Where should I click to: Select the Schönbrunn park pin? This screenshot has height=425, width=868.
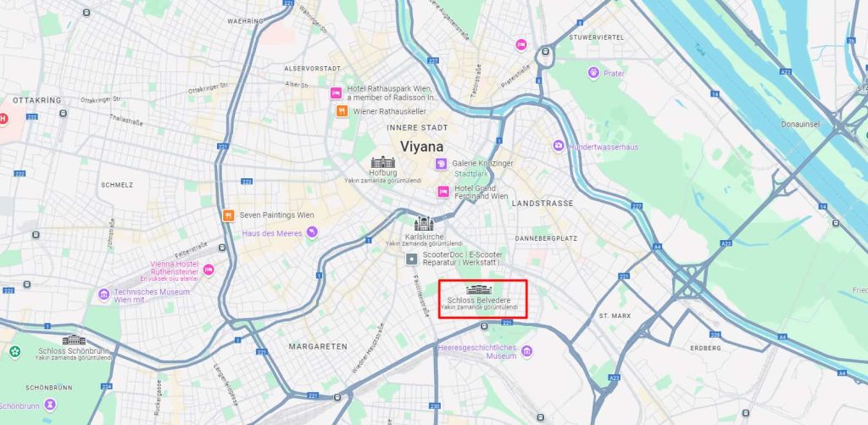point(50,405)
